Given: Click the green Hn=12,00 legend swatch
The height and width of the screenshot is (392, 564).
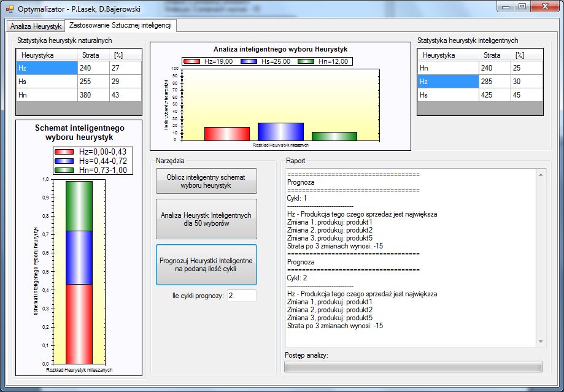Looking at the screenshot, I should [306, 61].
